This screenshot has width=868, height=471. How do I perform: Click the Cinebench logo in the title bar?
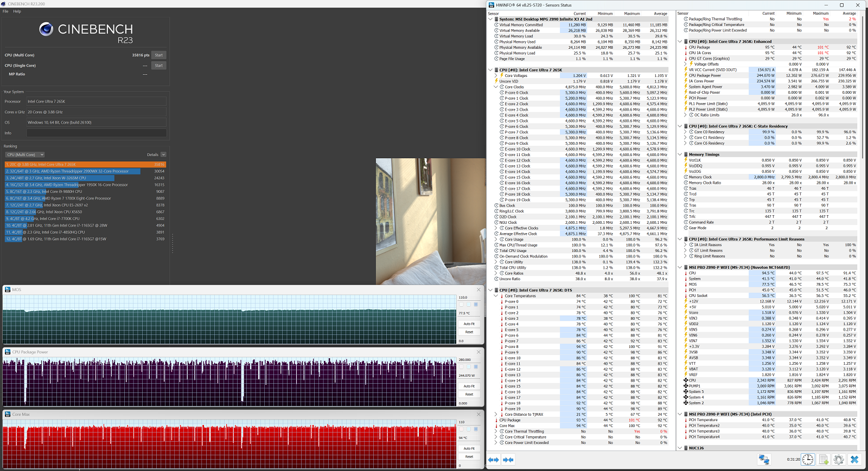[4, 4]
